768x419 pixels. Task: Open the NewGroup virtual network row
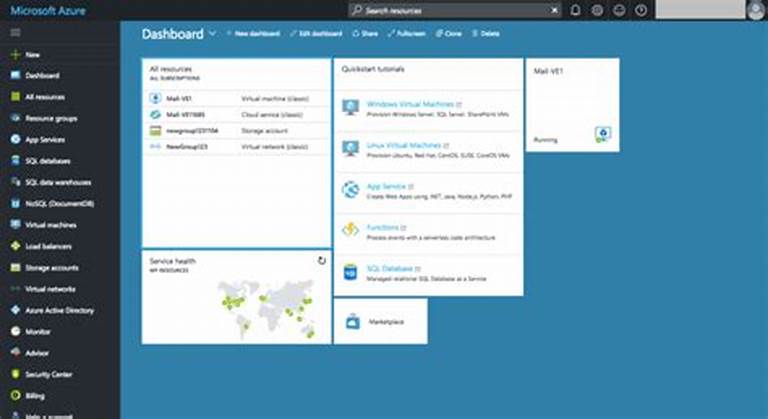pos(236,147)
